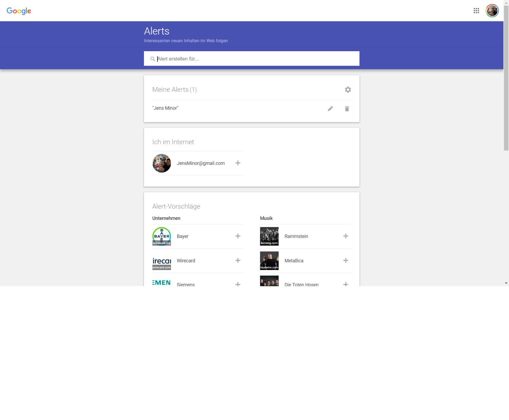Open the Google apps grid menu
The height and width of the screenshot is (420, 509).
476,11
